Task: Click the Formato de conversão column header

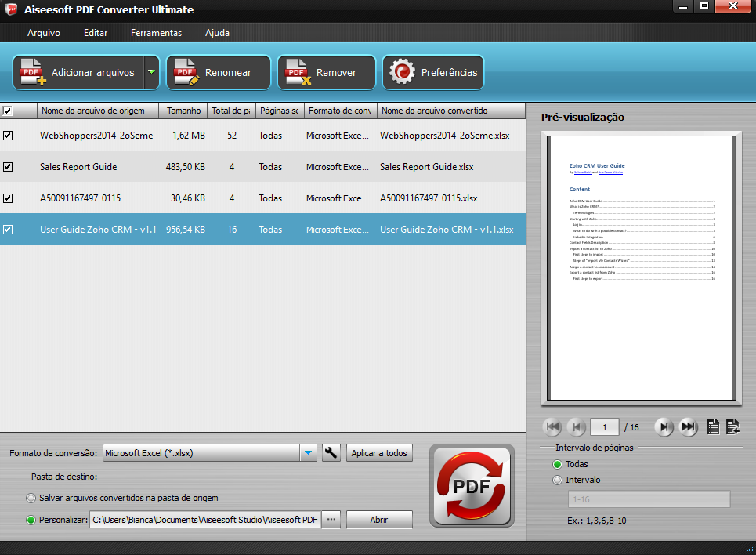Action: [340, 111]
